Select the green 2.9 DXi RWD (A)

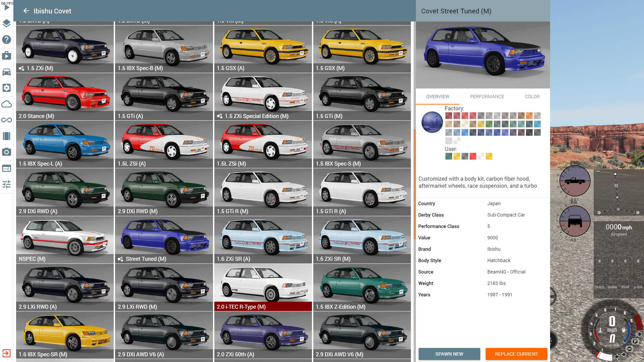point(65,192)
